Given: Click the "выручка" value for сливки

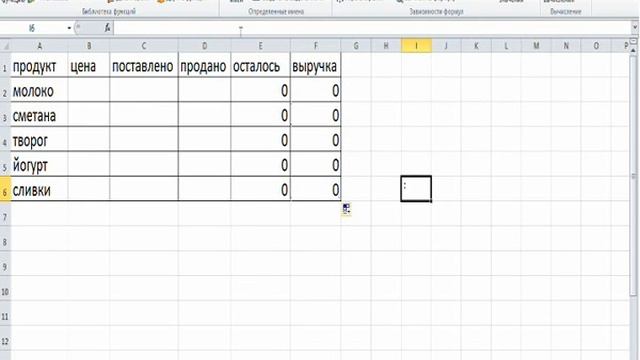Looking at the screenshot, I should (316, 190).
